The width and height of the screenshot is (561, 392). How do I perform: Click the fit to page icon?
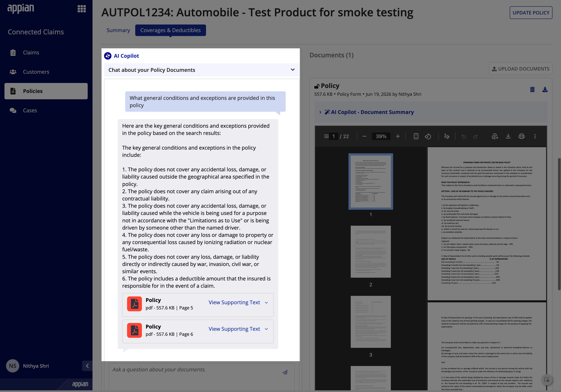416,136
